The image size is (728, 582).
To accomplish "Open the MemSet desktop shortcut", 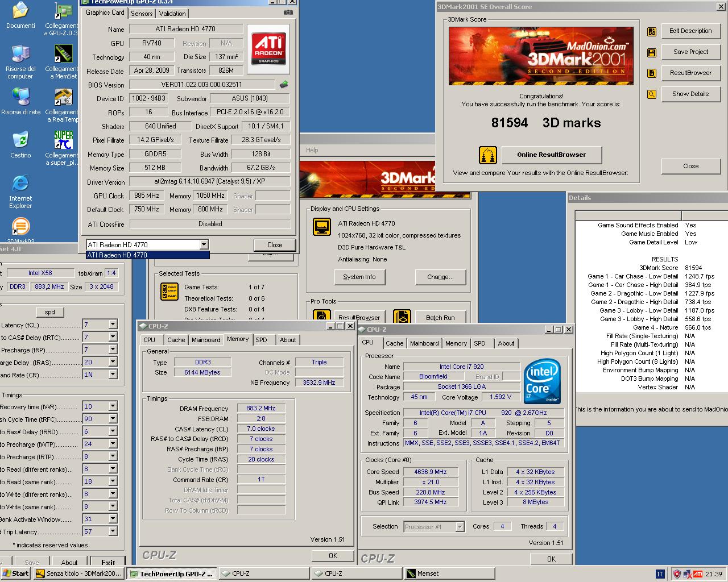I will [63, 63].
